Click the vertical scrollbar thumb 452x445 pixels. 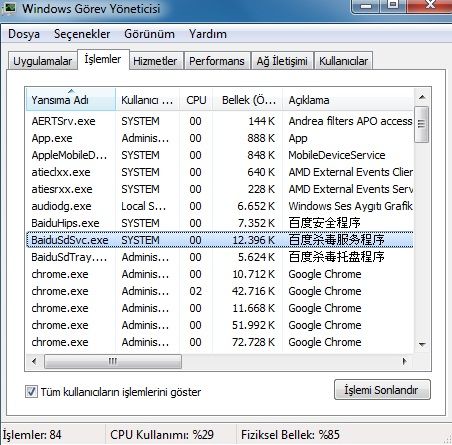click(422, 124)
